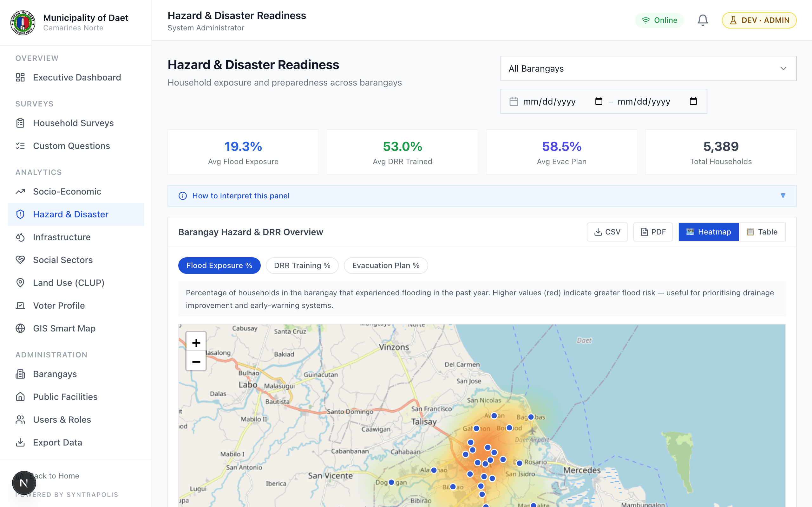Viewport: 812px width, 507px height.
Task: Open the start date calendar picker
Action: (599, 101)
